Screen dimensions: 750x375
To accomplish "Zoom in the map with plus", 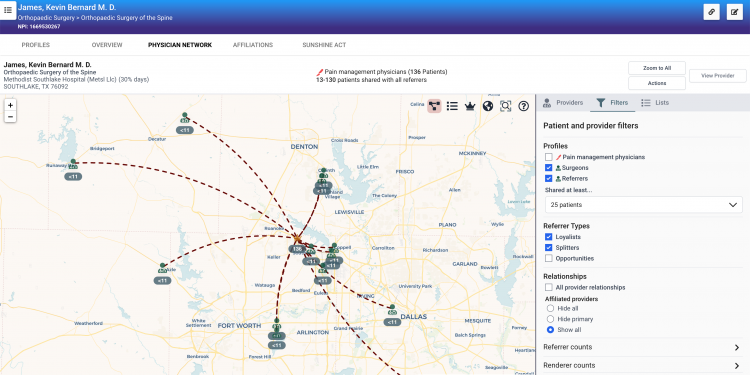I will point(10,105).
